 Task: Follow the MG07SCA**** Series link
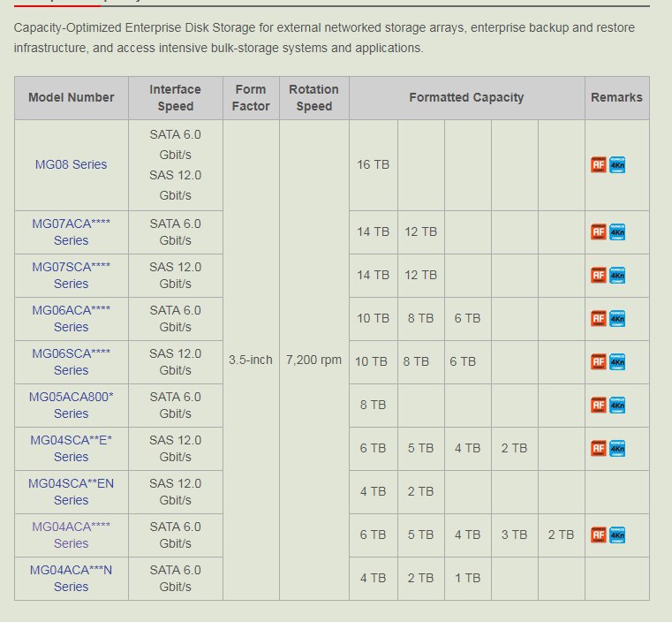point(71,275)
